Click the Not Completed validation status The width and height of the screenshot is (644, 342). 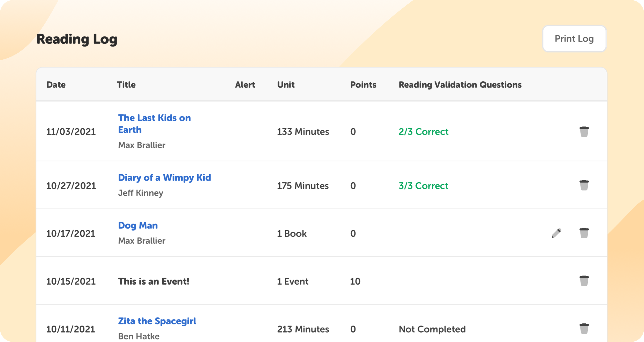point(432,329)
